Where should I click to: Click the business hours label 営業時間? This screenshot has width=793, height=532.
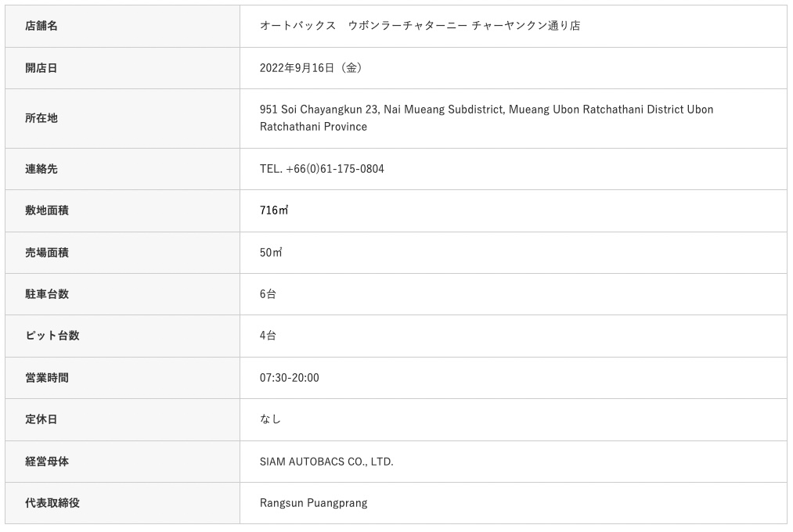pyautogui.click(x=47, y=378)
